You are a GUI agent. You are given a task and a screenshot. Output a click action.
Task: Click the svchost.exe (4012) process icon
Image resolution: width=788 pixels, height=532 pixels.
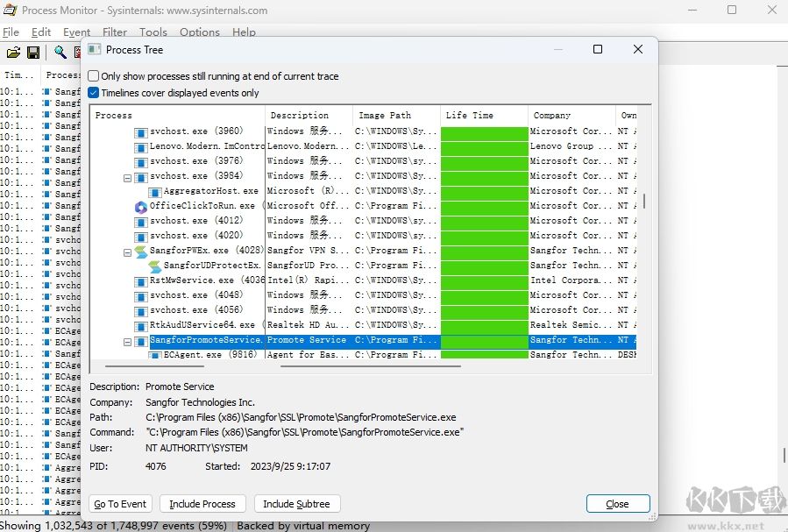(x=141, y=222)
